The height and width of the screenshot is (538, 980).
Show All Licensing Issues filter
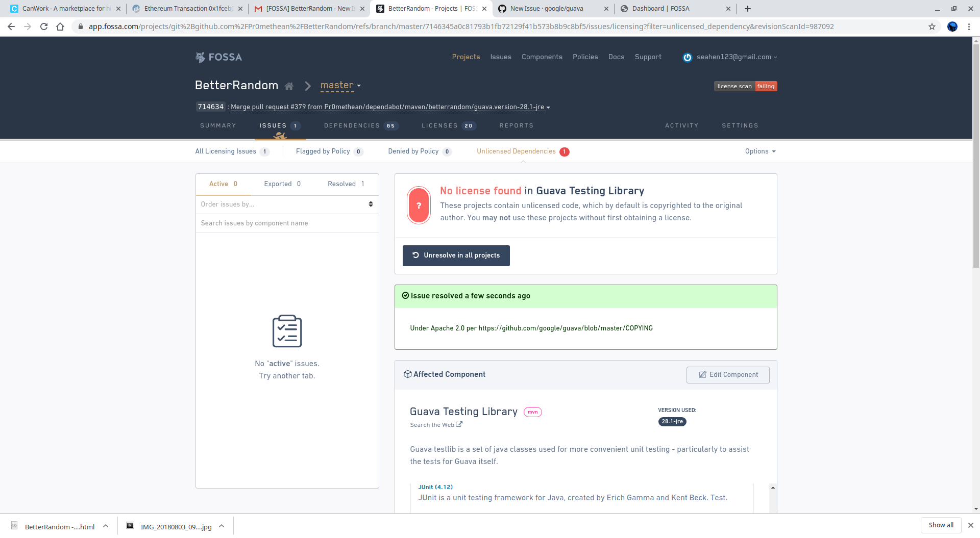point(232,151)
